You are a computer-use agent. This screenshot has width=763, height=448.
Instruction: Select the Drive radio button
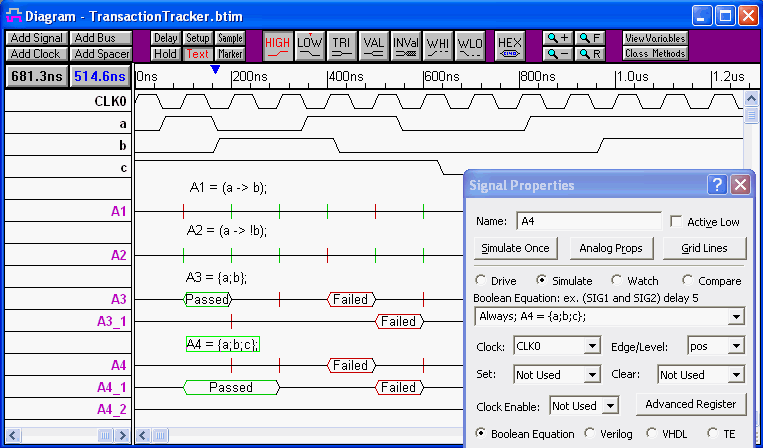coord(481,281)
